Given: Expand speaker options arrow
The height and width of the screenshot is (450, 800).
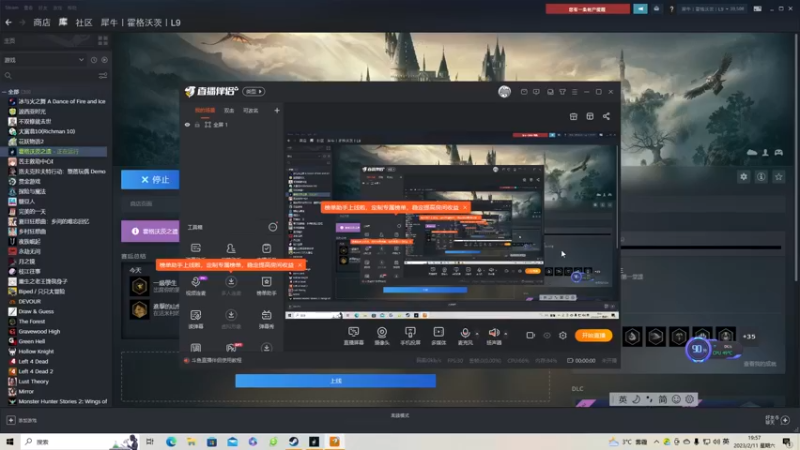Looking at the screenshot, I should (x=506, y=334).
